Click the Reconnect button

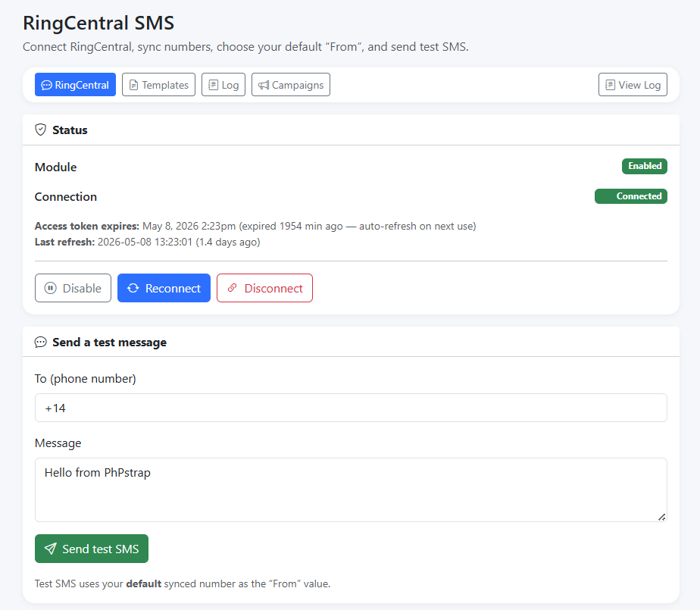coord(164,288)
